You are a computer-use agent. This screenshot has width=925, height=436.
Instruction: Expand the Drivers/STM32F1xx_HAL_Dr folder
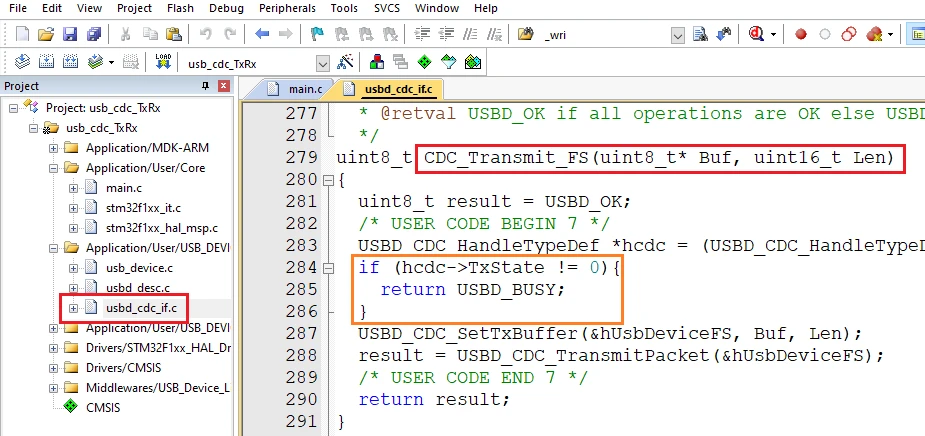click(x=53, y=348)
